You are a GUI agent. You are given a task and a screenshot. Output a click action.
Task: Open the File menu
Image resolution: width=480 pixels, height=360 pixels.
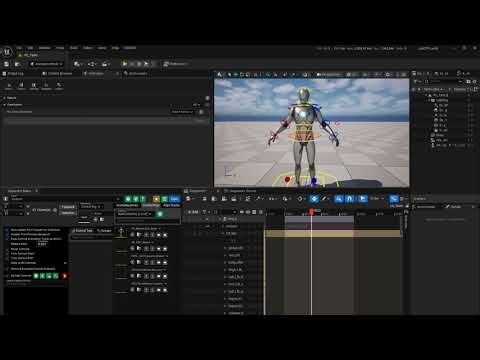19,48
